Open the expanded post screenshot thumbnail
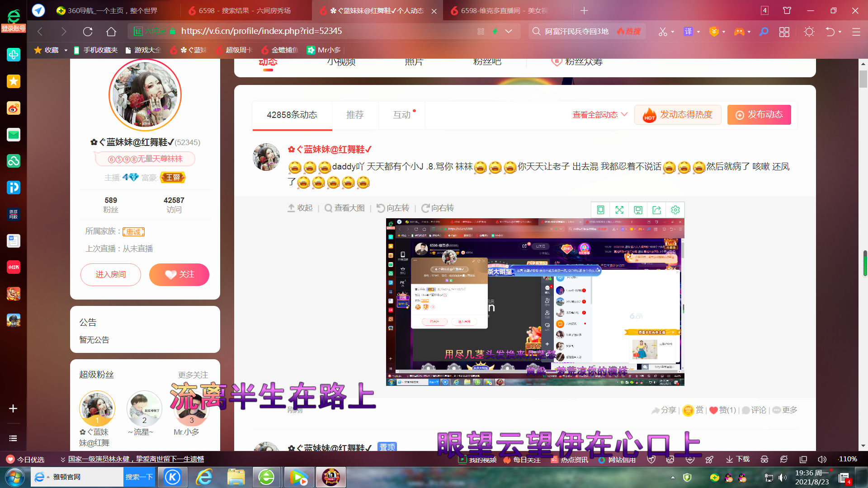This screenshot has height=488, width=868. [535, 302]
